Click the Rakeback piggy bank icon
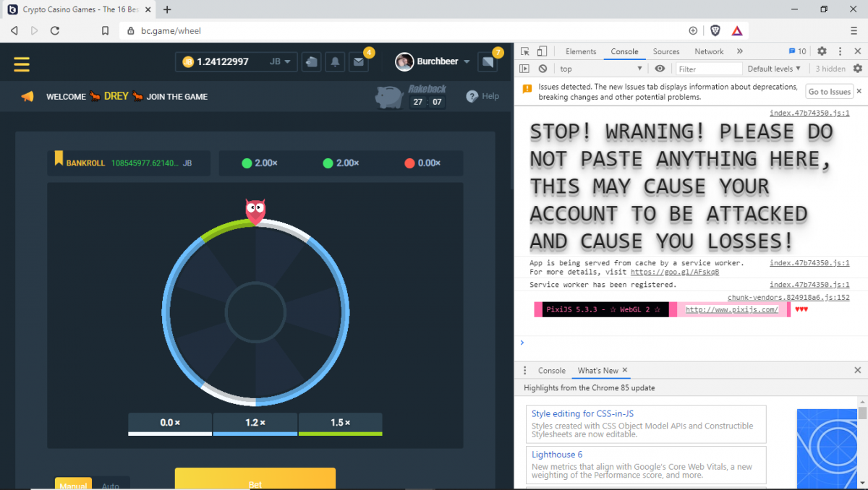868x490 pixels. (x=389, y=97)
